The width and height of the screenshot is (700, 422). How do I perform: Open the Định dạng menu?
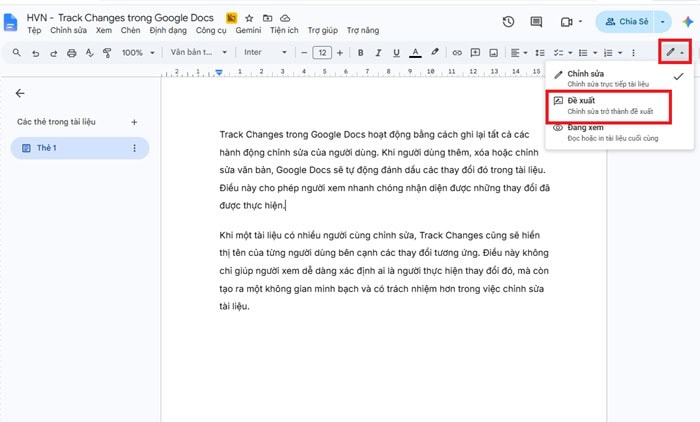168,30
